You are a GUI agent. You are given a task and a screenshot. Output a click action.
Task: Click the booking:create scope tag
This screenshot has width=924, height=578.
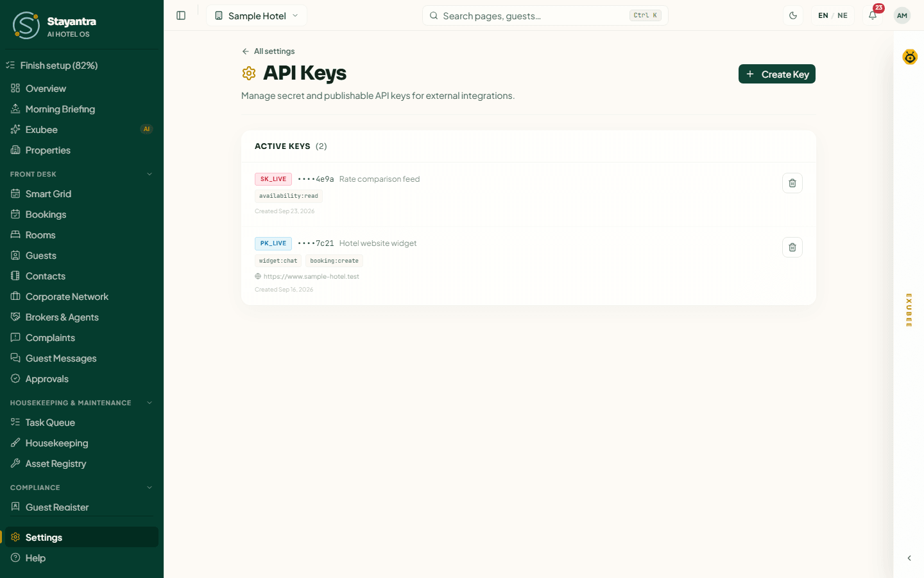[334, 261]
